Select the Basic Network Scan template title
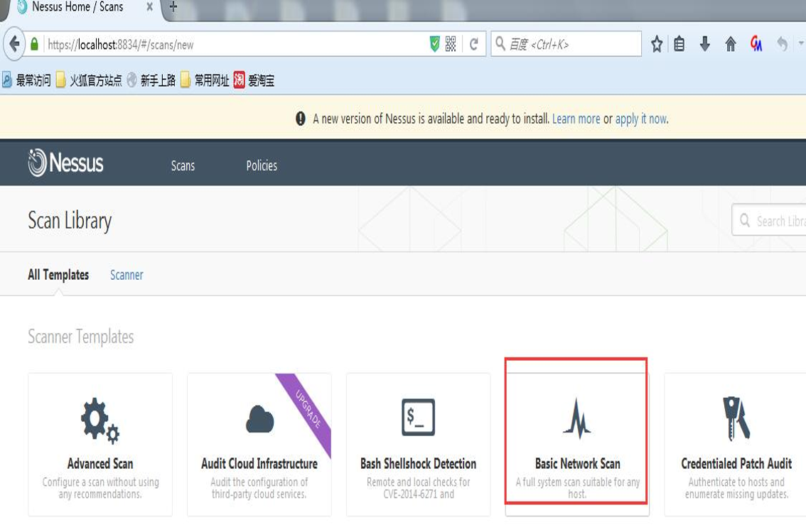The width and height of the screenshot is (806, 532). pyautogui.click(x=577, y=464)
